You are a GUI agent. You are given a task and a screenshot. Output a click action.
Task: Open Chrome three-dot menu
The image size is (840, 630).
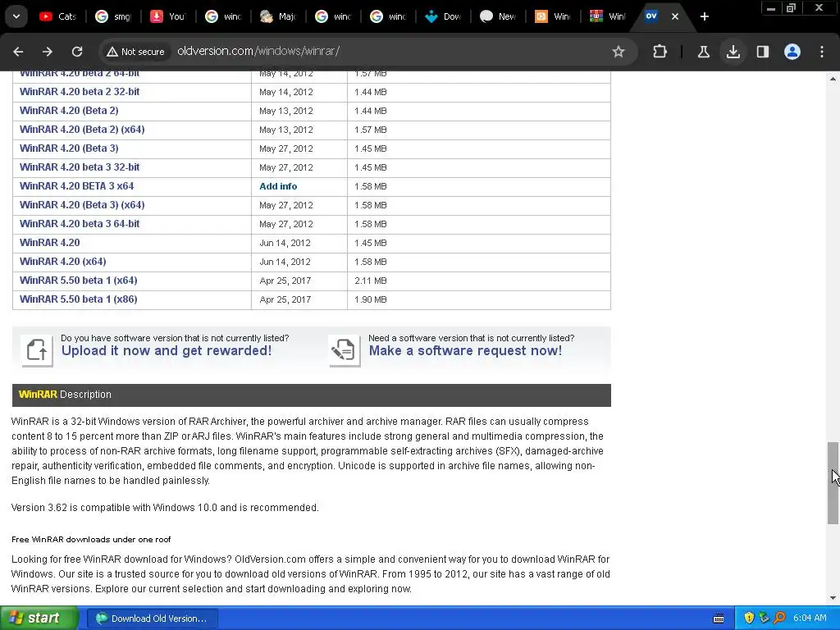coord(822,52)
